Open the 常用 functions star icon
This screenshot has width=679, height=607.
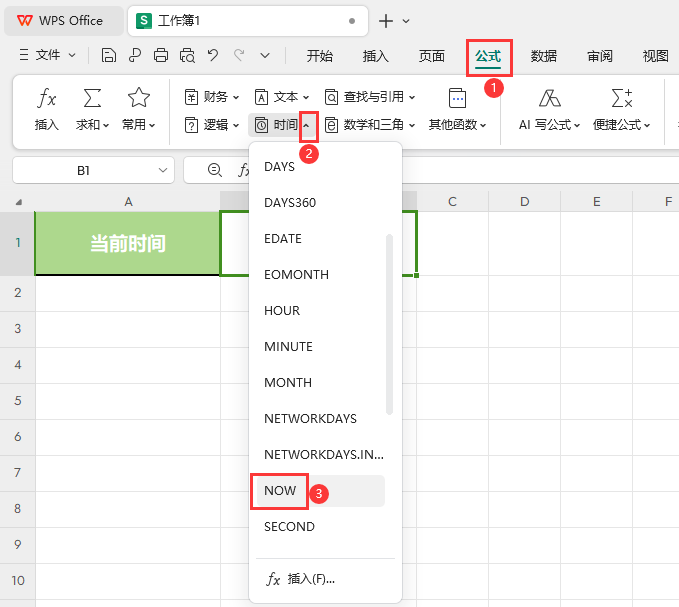139,98
